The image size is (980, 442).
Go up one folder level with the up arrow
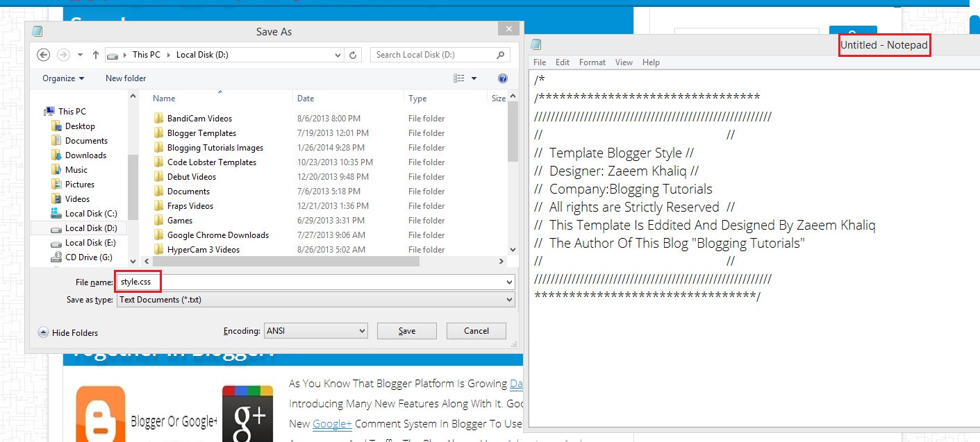[x=96, y=55]
